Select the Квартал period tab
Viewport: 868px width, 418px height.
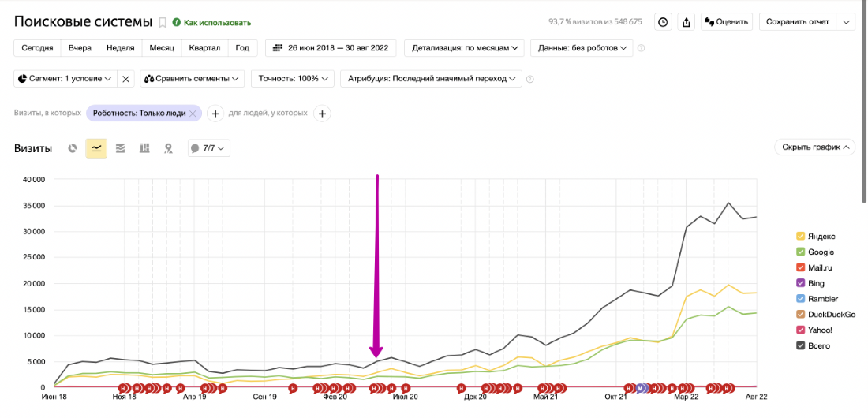pyautogui.click(x=204, y=48)
